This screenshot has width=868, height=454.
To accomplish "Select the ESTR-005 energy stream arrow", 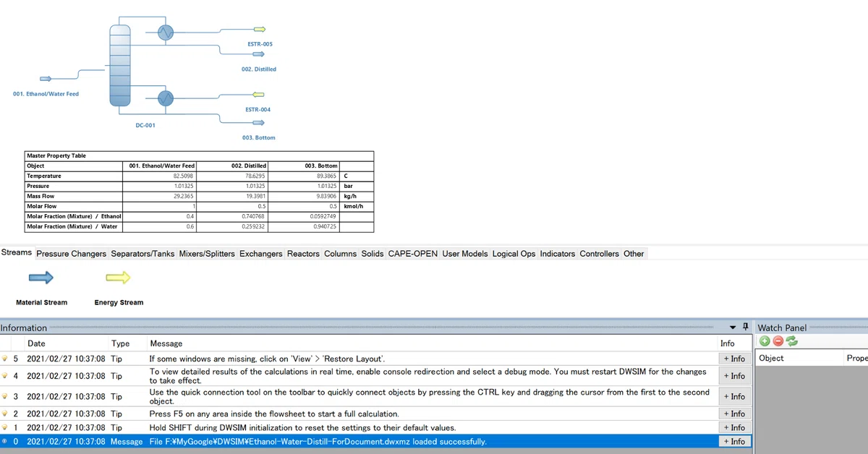I will [x=259, y=30].
